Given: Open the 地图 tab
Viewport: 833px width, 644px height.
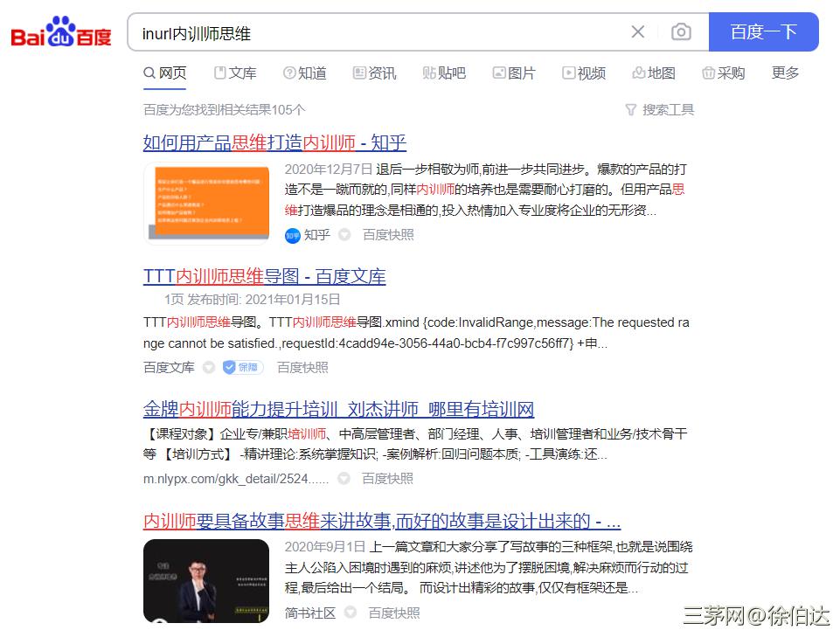Looking at the screenshot, I should click(654, 73).
